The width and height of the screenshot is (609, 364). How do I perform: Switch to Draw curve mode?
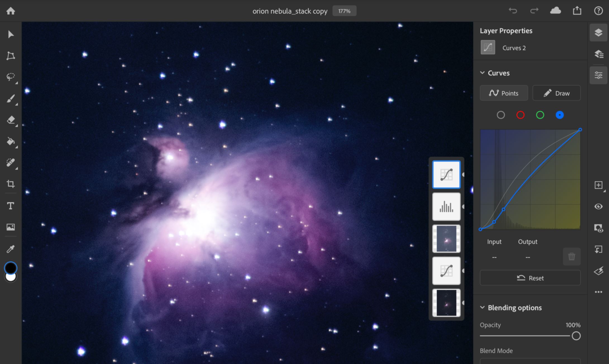557,93
